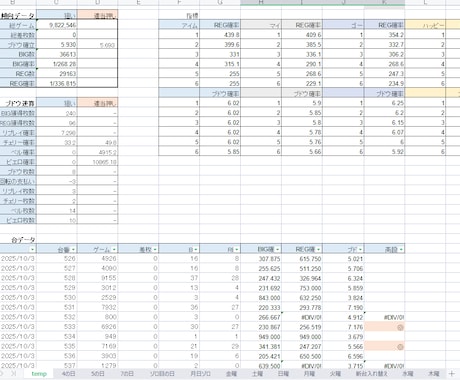Click the アイム header cell
Screen dimensions: 460x380
tap(179, 25)
